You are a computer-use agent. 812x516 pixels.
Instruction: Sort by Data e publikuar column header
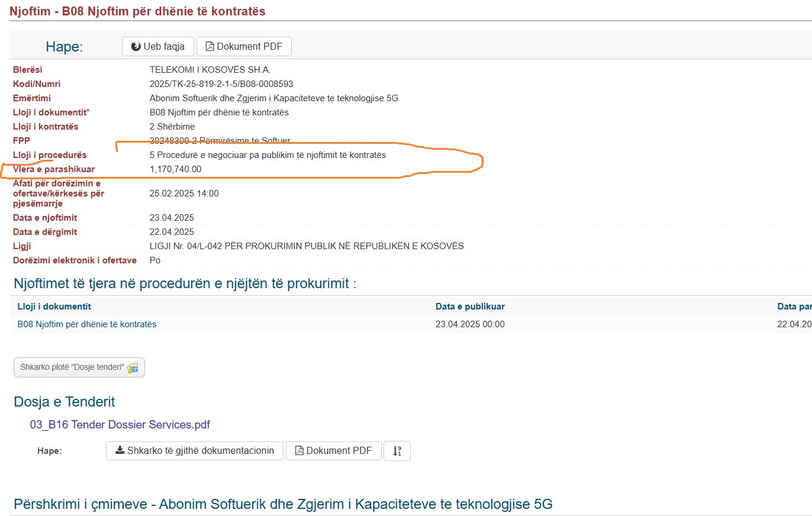click(x=470, y=307)
